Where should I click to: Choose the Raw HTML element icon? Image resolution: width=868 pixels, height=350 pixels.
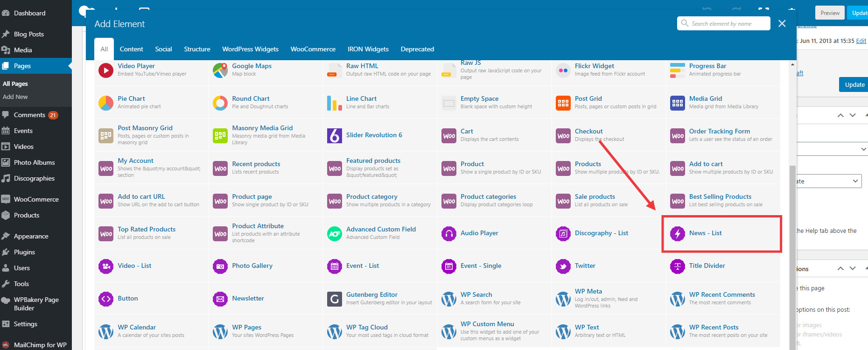[335, 70]
